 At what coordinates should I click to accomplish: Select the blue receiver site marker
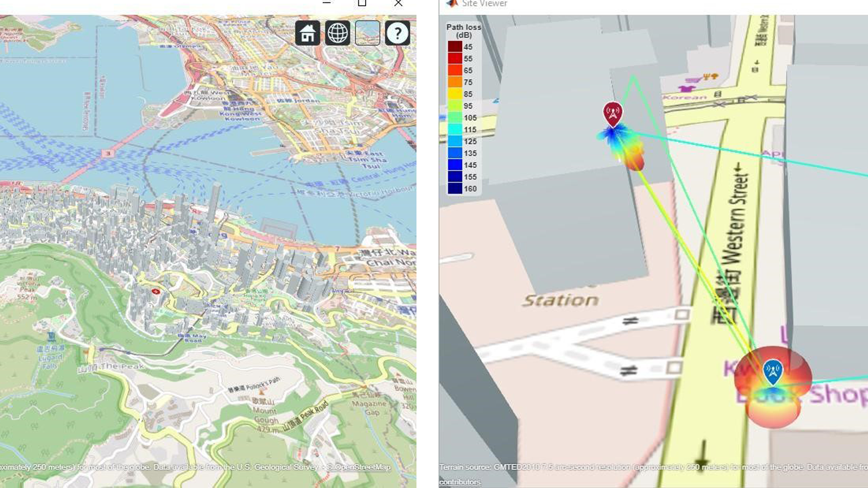tap(772, 372)
